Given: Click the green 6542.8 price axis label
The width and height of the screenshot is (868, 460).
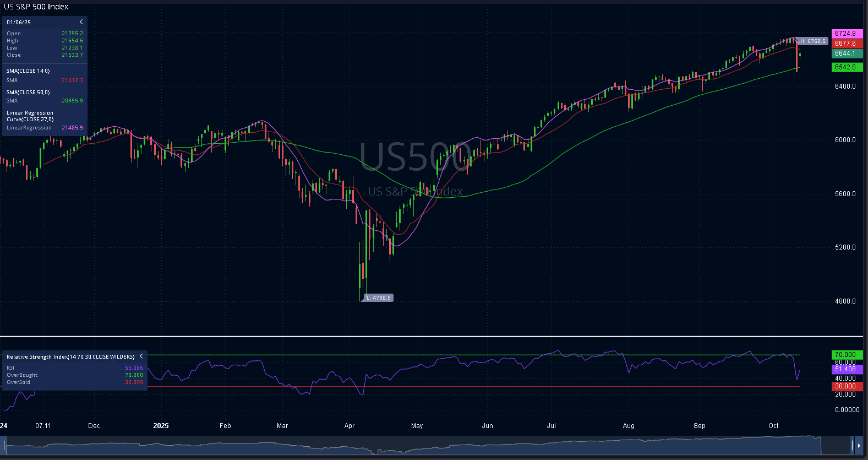Looking at the screenshot, I should pos(847,67).
